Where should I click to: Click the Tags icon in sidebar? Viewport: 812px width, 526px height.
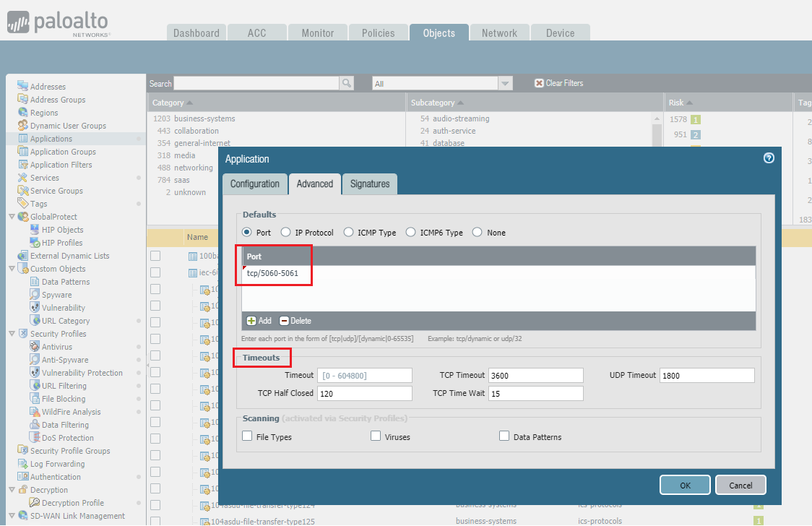point(23,203)
